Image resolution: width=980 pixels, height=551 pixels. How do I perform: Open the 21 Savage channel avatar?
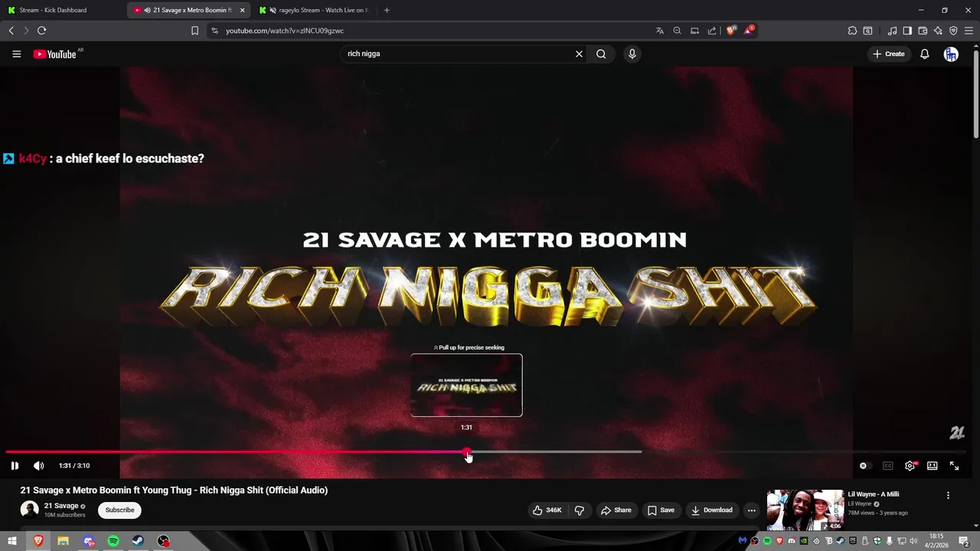click(x=29, y=510)
